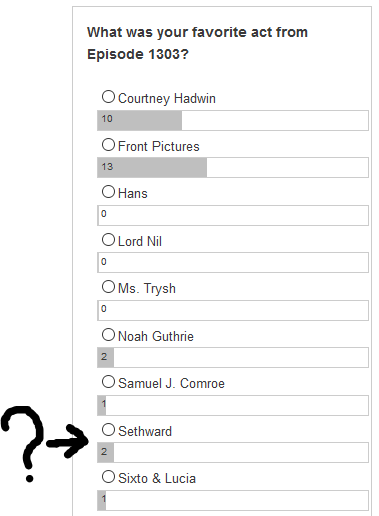Select the Front Pictures radio button
The image size is (379, 516).
coord(108,145)
